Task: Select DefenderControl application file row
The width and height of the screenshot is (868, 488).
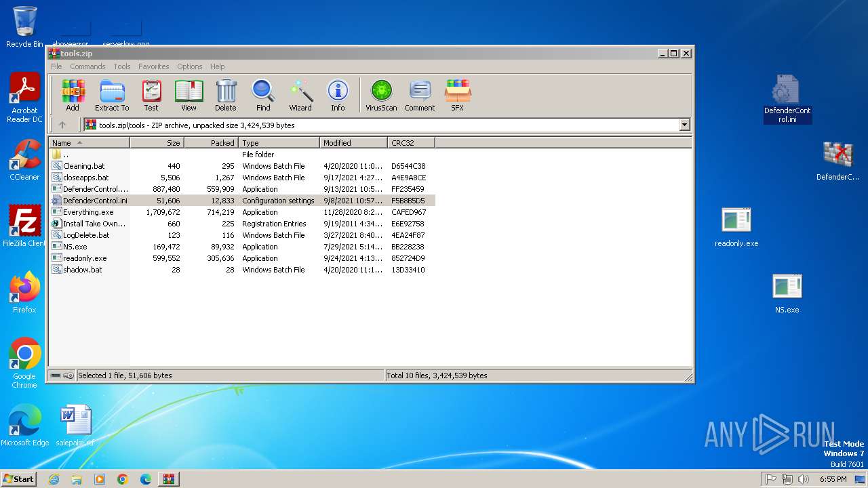Action: click(242, 189)
